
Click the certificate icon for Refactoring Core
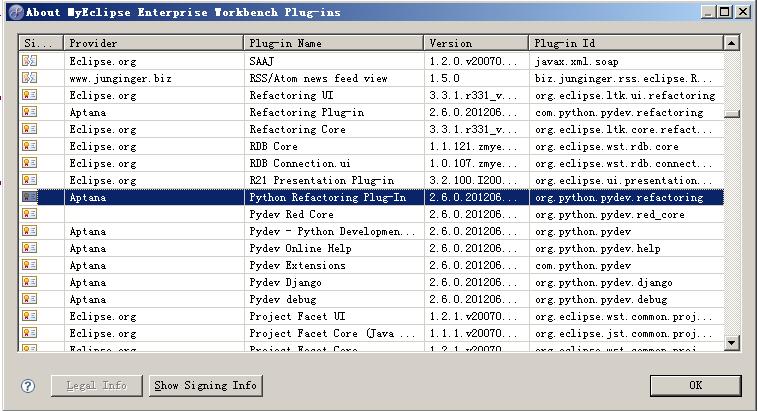(x=29, y=128)
